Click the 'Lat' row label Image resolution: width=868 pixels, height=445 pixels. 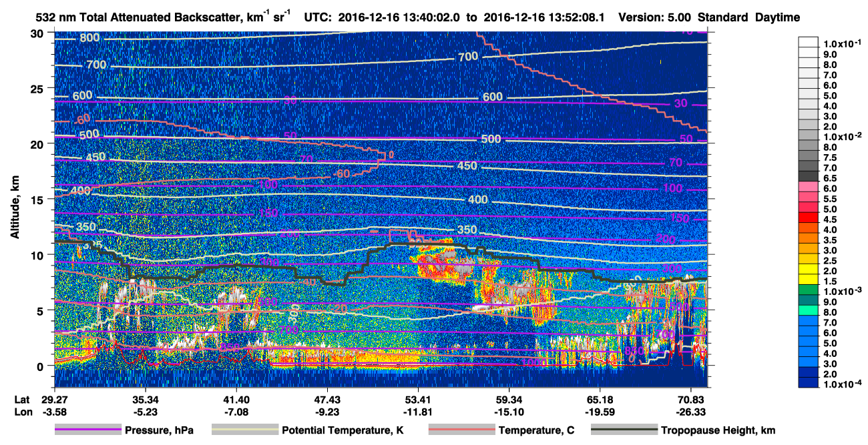pyautogui.click(x=21, y=399)
